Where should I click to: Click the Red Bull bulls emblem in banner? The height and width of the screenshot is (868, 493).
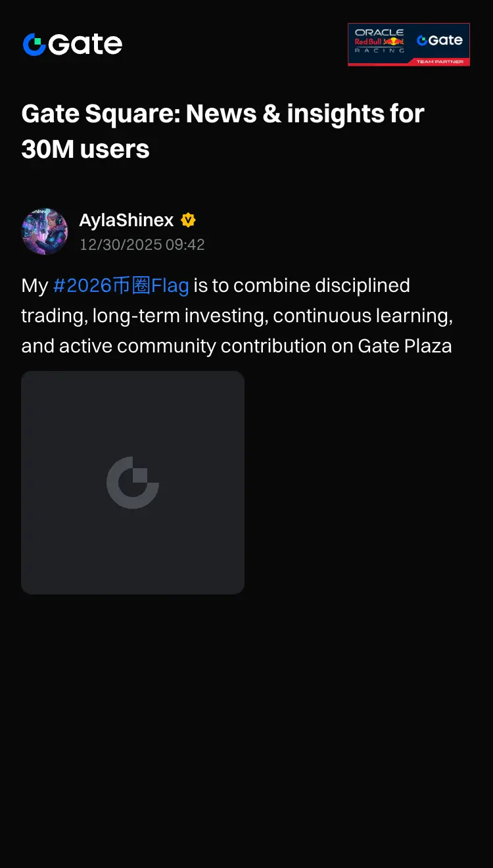click(394, 41)
